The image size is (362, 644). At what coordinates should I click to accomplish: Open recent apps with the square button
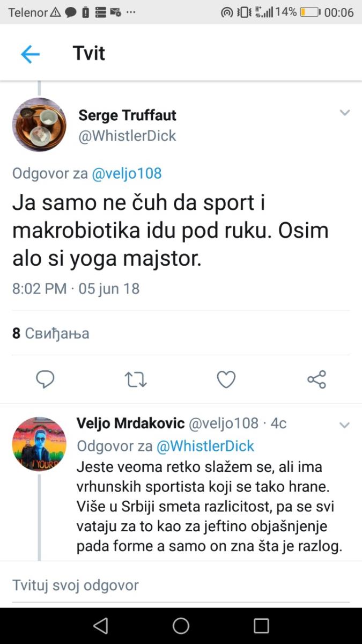pos(261,626)
